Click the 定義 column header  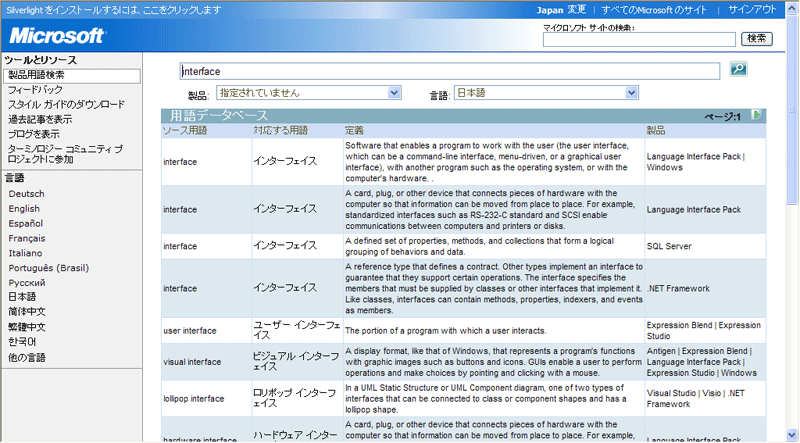354,131
